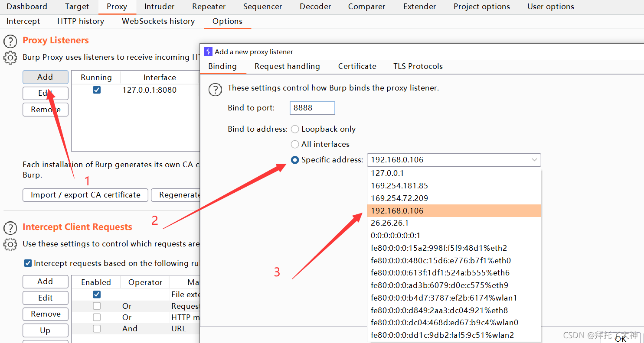Select All interfaces radio button
The image size is (644, 343).
click(295, 144)
